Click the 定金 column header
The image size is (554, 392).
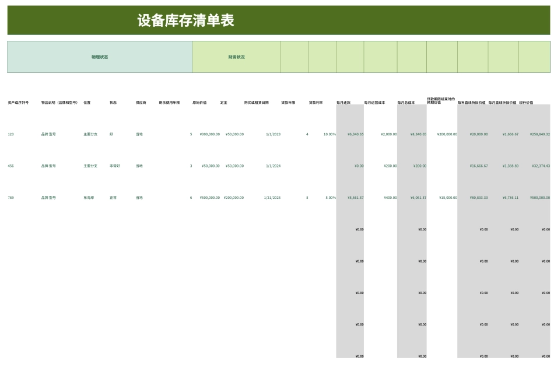click(x=224, y=103)
